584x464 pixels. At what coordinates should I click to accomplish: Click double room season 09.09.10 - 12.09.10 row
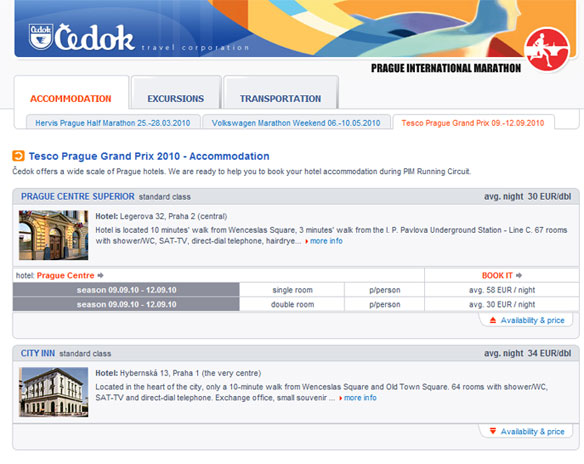(x=296, y=305)
